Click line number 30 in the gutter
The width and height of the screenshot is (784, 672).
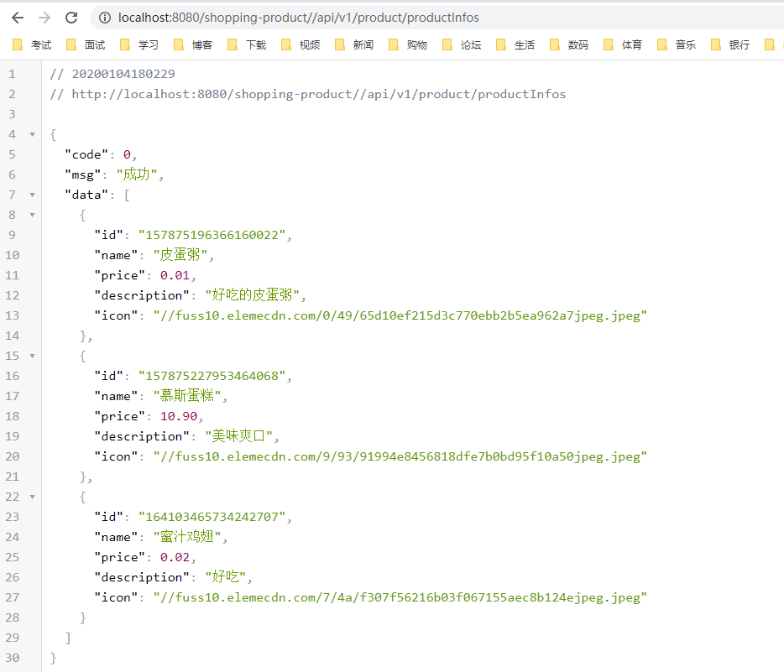click(x=13, y=658)
